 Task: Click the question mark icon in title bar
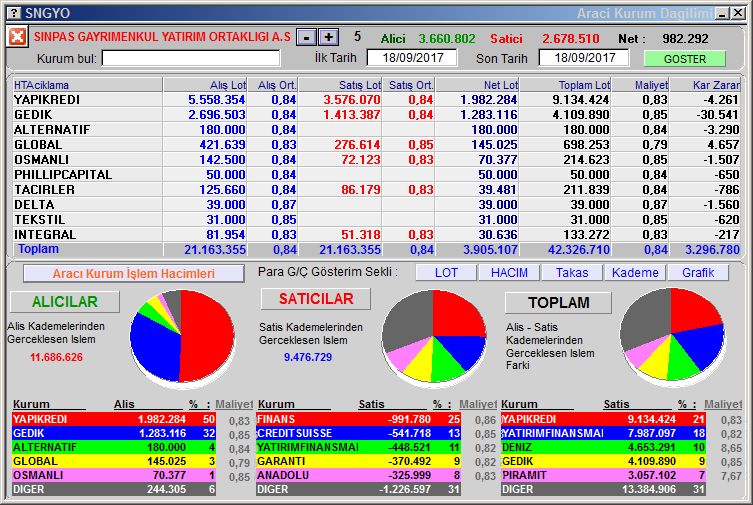[x=15, y=13]
